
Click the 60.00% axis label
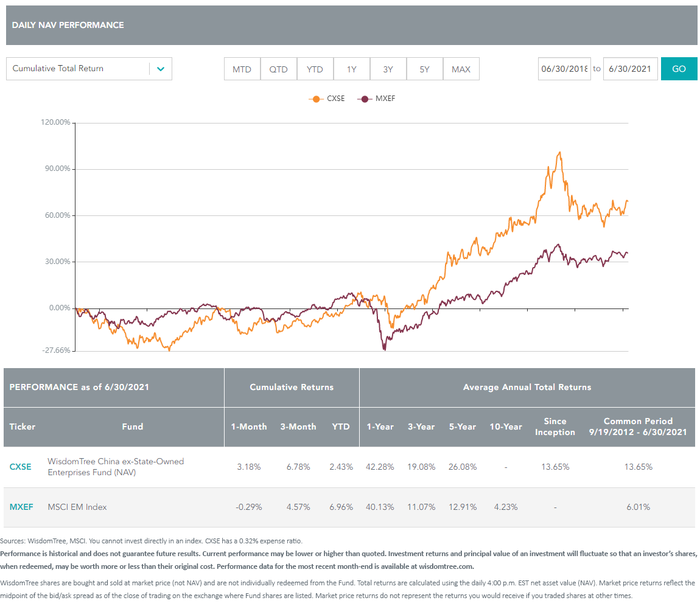tap(58, 215)
